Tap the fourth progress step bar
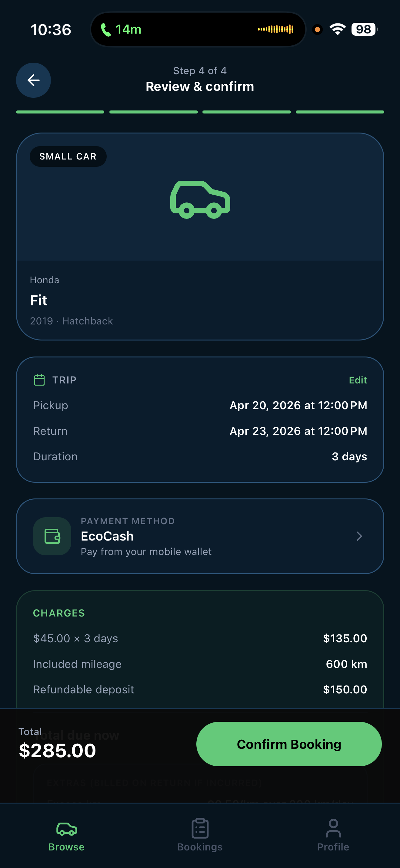Screen dimensions: 400x868 click(x=340, y=112)
